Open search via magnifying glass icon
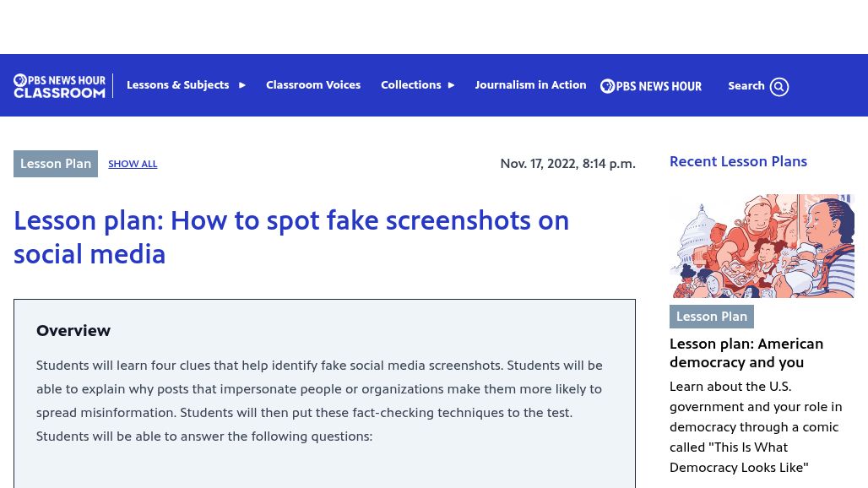868x488 pixels. coord(778,86)
